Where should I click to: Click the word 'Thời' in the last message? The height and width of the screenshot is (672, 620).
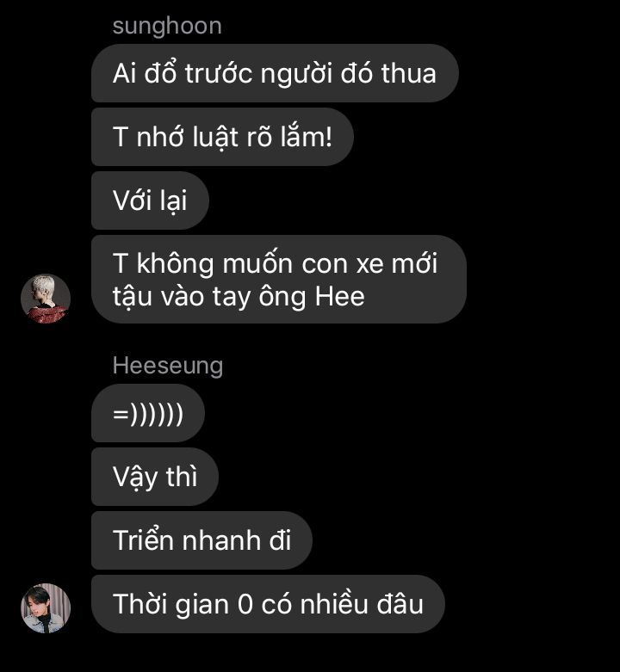point(140,604)
